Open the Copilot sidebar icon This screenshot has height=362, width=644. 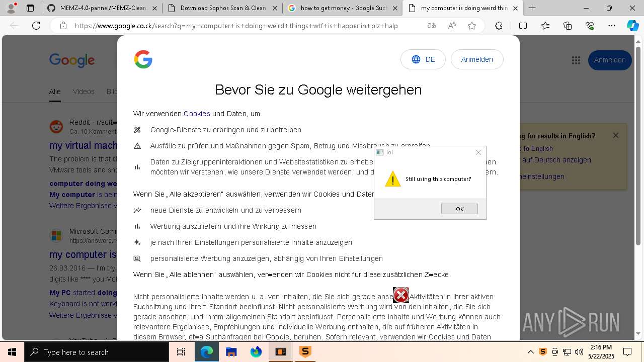tap(632, 26)
